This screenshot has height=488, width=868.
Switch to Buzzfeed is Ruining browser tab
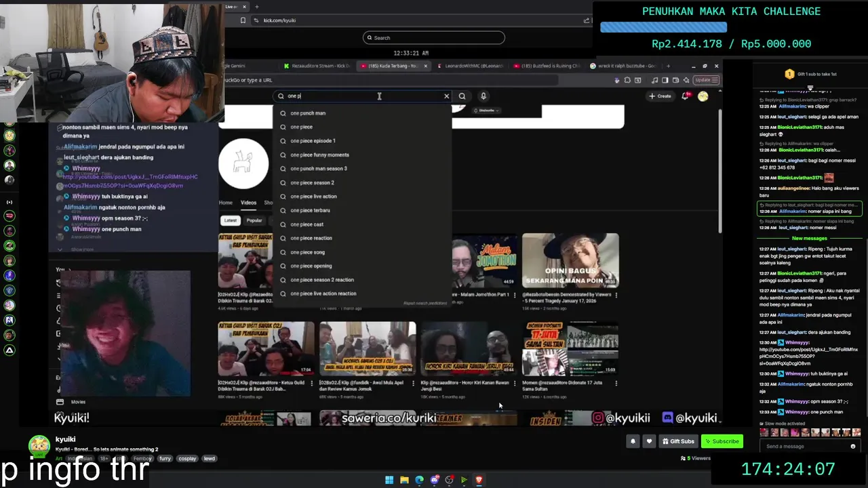pyautogui.click(x=547, y=66)
